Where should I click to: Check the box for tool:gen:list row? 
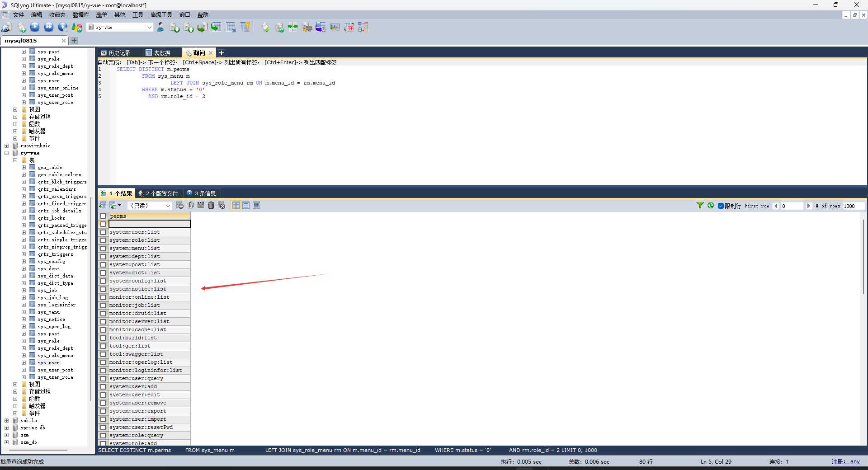pyautogui.click(x=103, y=346)
